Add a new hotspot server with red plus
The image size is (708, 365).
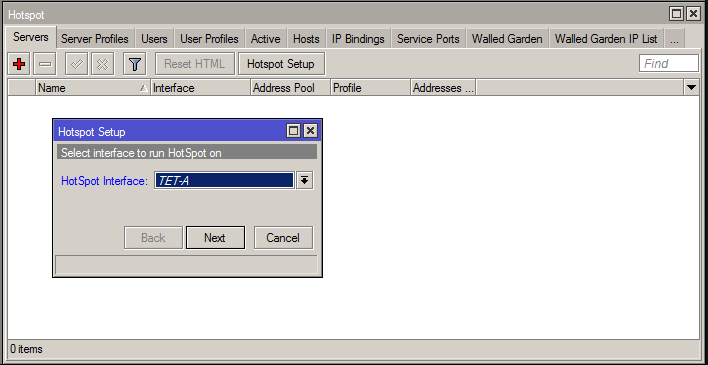19,64
